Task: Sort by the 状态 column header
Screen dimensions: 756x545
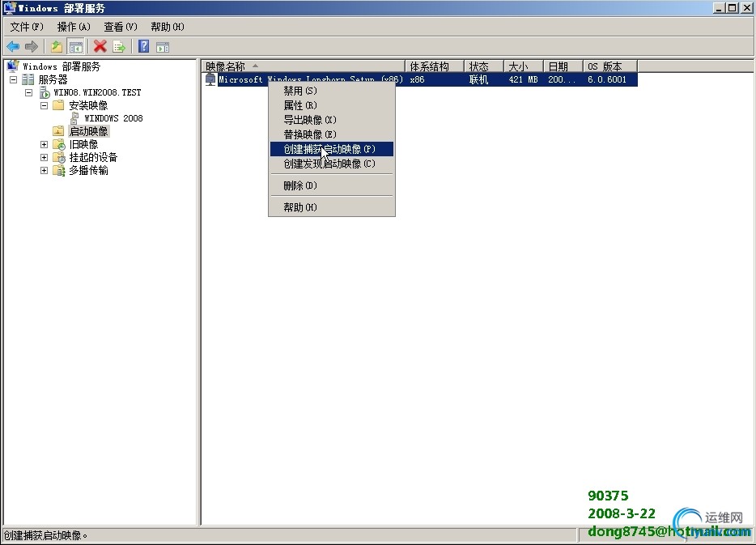Action: coord(484,66)
